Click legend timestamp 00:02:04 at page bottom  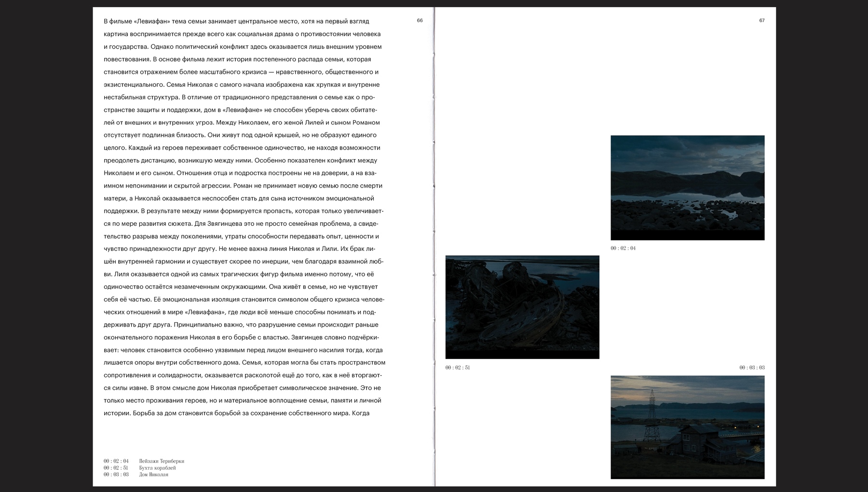tap(116, 461)
